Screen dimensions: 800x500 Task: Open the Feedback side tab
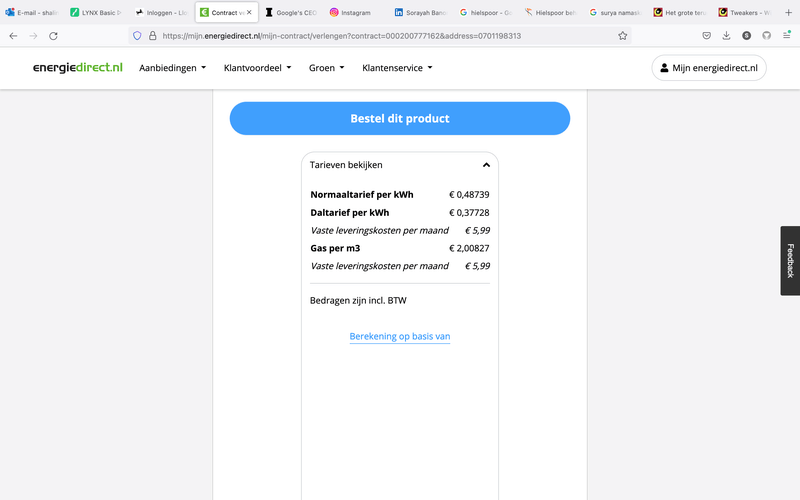coord(790,260)
